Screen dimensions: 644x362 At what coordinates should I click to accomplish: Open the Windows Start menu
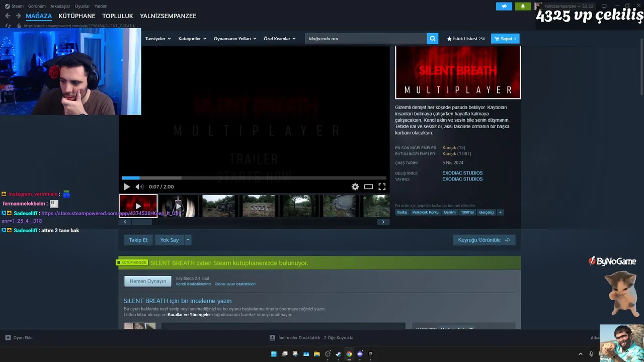coord(274,354)
